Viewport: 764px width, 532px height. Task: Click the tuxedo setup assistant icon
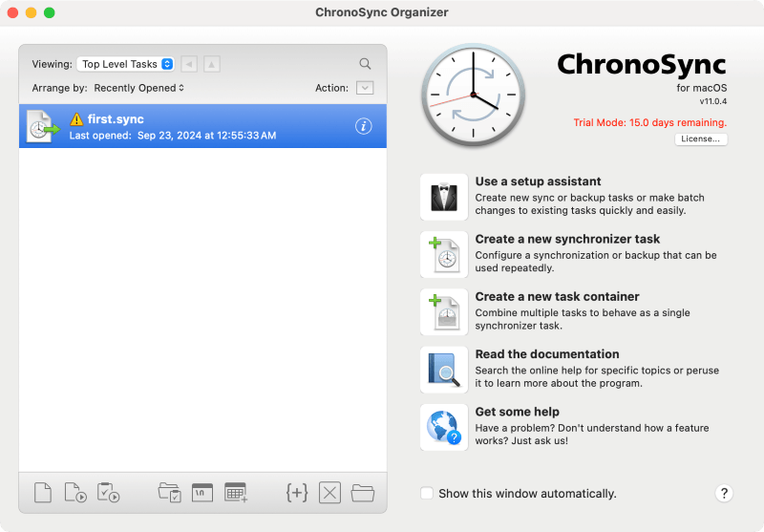pos(444,197)
